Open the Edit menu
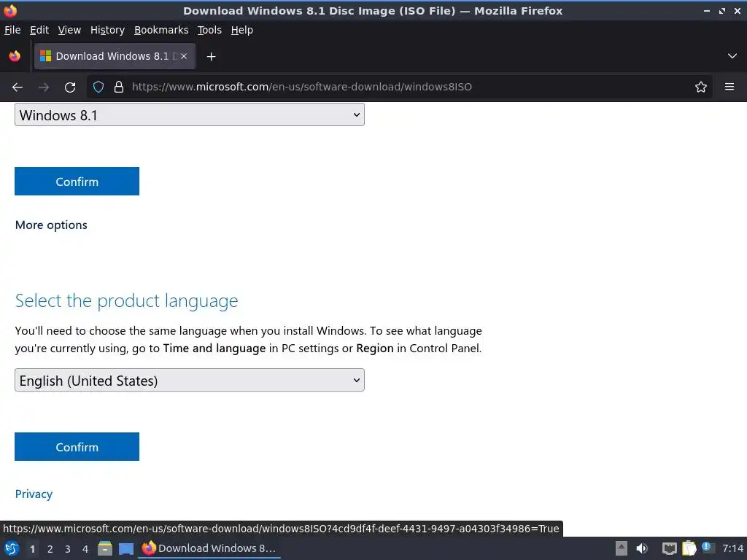Screen dimensions: 747x560 (x=39, y=30)
